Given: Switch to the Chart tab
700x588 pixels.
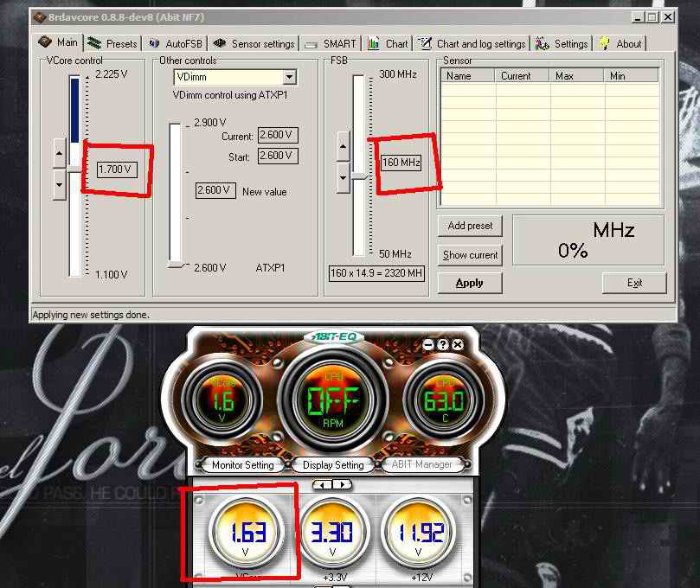Looking at the screenshot, I should [388, 44].
